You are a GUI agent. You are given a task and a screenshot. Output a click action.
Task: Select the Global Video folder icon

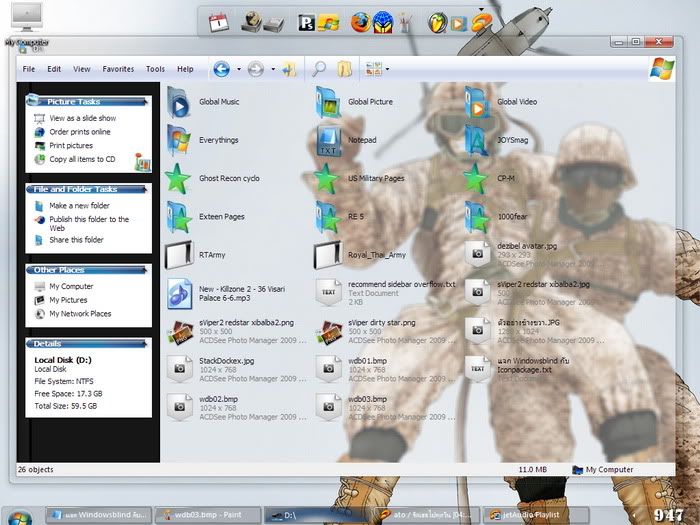click(477, 102)
